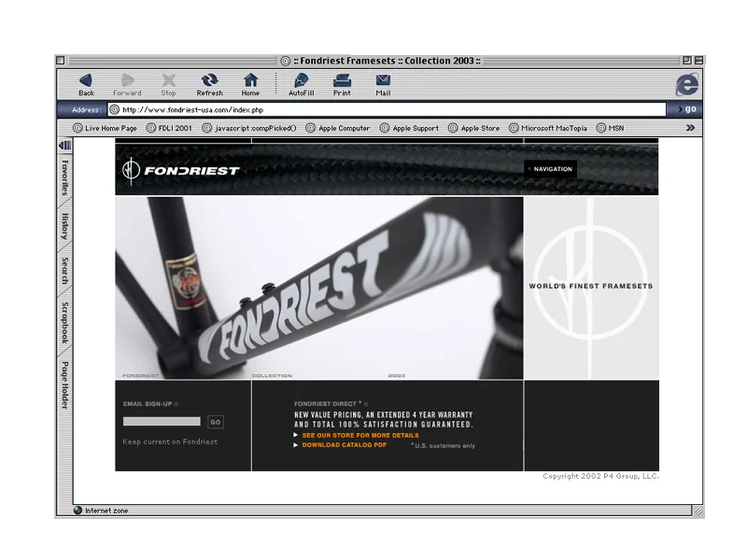Go back with the Back arrow button
This screenshot has width=747, height=560.
pyautogui.click(x=86, y=85)
